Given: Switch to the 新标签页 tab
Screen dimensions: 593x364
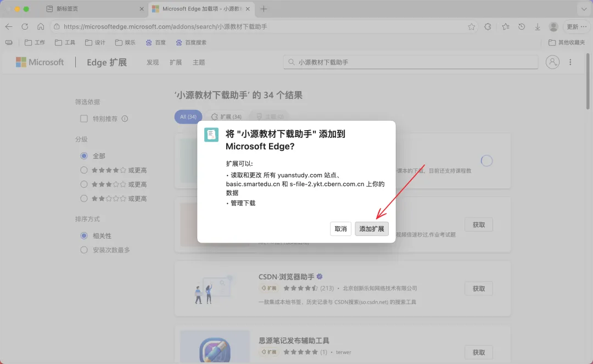Looking at the screenshot, I should tap(94, 9).
